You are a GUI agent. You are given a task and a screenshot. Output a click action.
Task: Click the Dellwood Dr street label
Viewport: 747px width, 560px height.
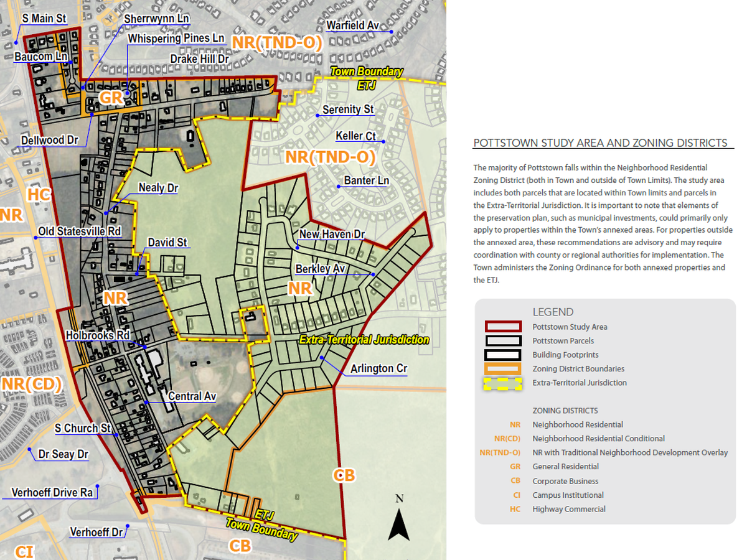[x=50, y=140]
